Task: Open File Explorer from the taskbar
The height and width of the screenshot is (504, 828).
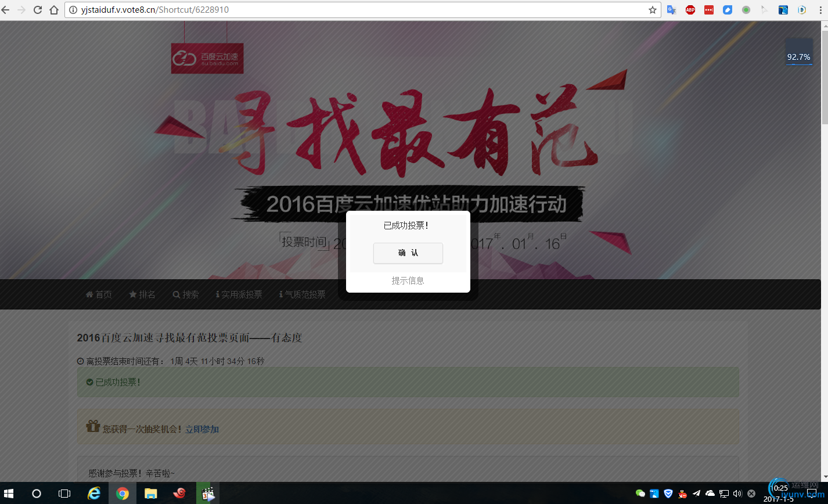Action: coord(151,494)
